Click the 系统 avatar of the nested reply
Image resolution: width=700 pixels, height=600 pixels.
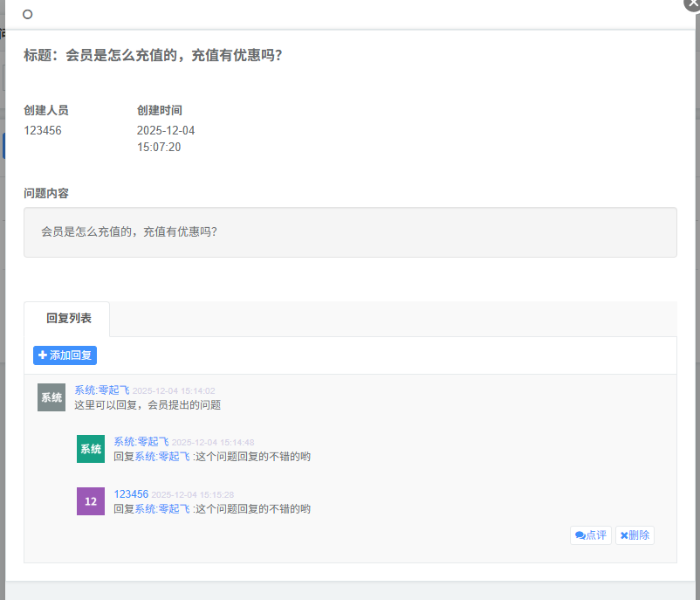[x=90, y=449]
